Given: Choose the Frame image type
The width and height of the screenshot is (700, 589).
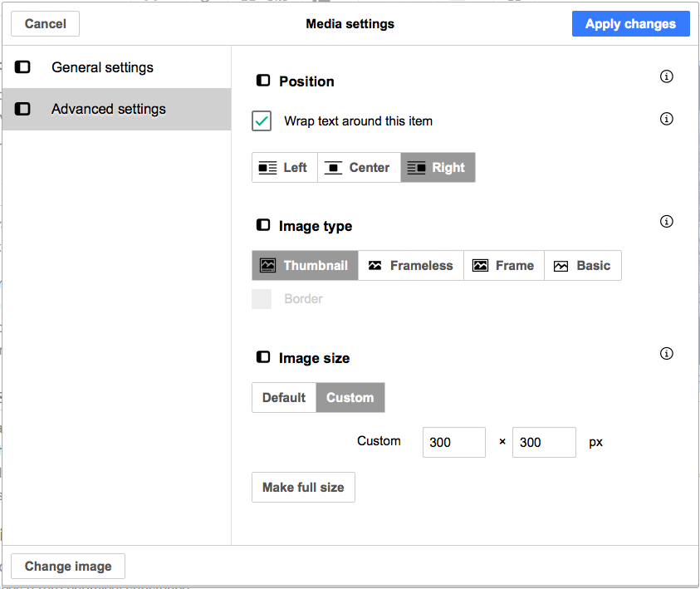Looking at the screenshot, I should 504,266.
